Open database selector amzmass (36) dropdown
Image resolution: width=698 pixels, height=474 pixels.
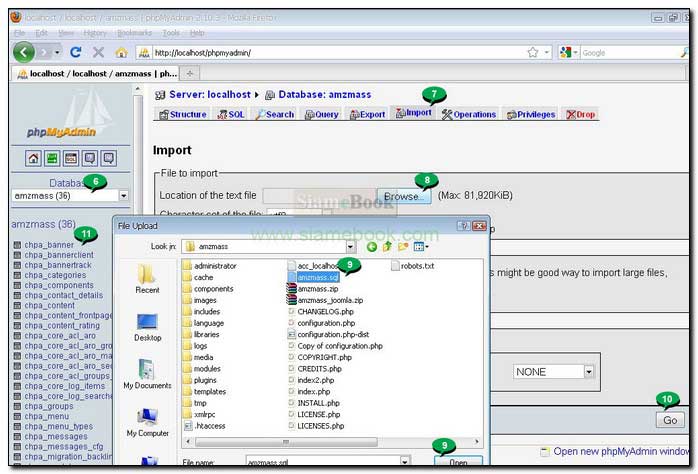click(124, 196)
